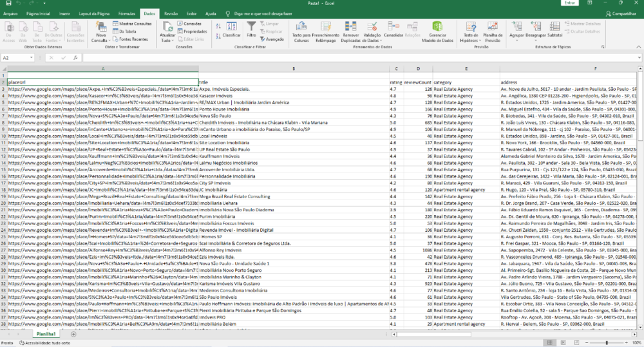Click the Diga-me search box
This screenshot has height=347, width=644.
pos(263,14)
